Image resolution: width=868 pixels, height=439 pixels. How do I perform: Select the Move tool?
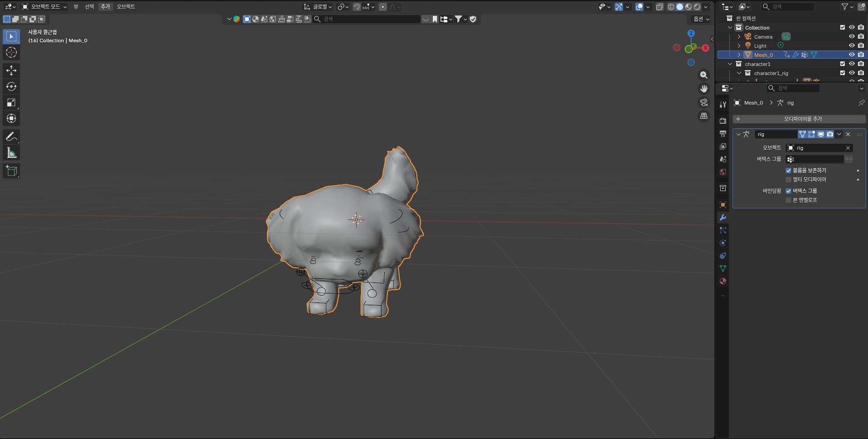(11, 71)
